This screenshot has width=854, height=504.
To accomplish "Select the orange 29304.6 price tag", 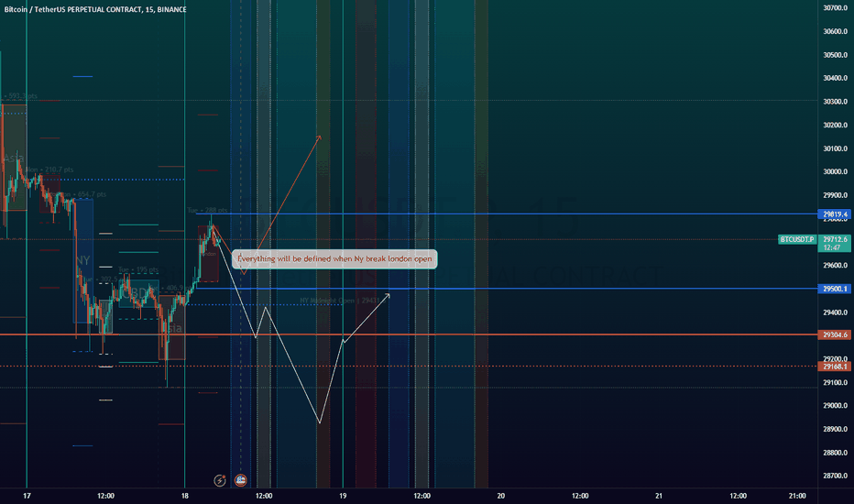I will tap(835, 335).
